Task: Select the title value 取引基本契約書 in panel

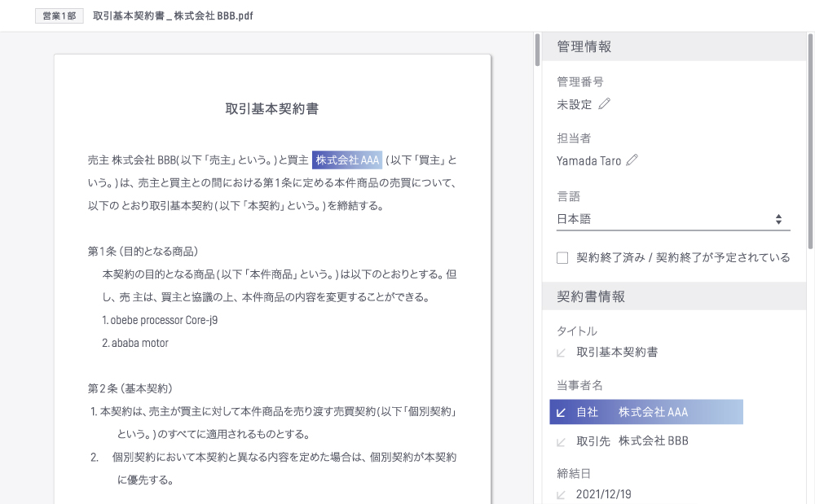Action: pyautogui.click(x=617, y=353)
